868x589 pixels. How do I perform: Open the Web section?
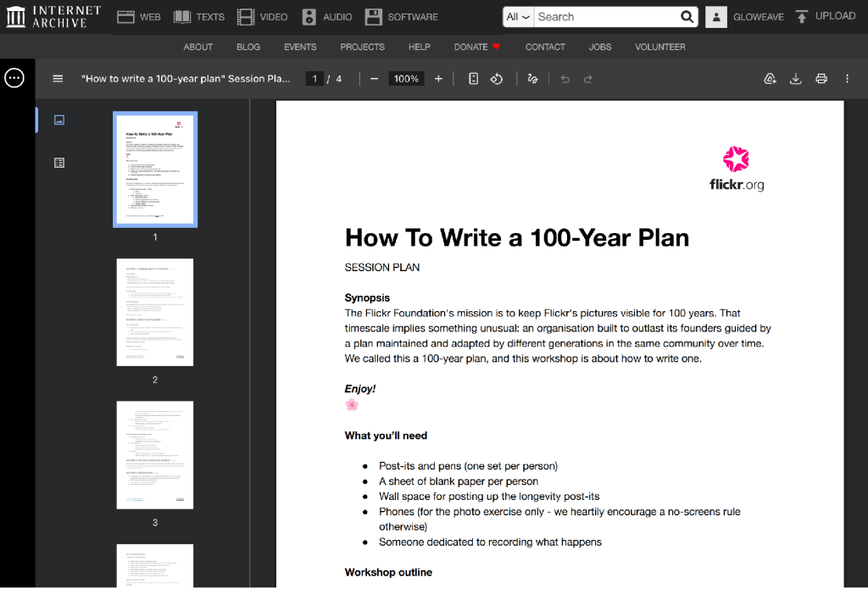(139, 17)
